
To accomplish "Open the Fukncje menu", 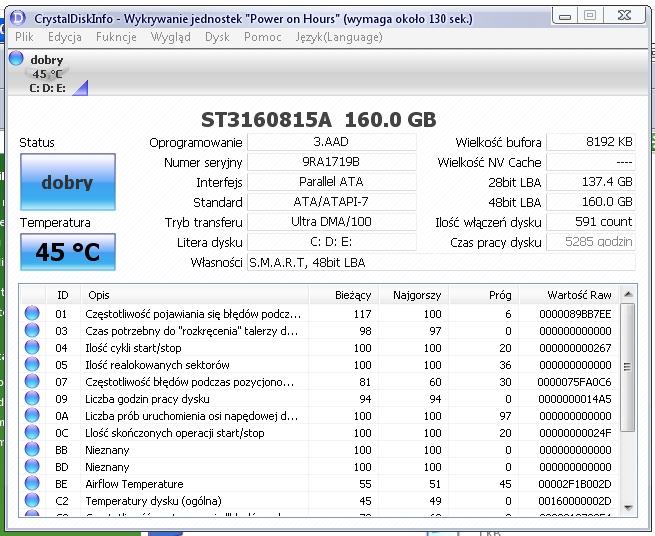I will (116, 37).
